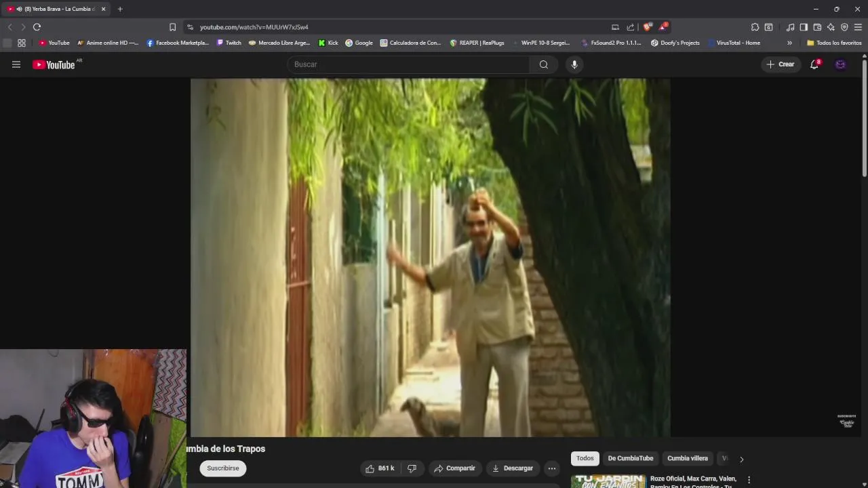Viewport: 868px width, 488px height.
Task: Open Brave Rewards triangle icon
Action: [x=663, y=27]
